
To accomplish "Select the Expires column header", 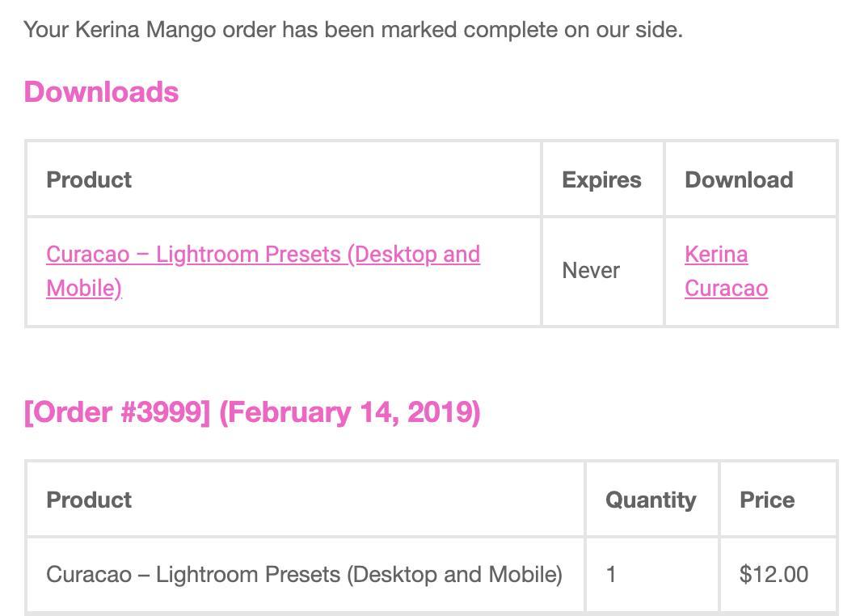I will coord(601,180).
